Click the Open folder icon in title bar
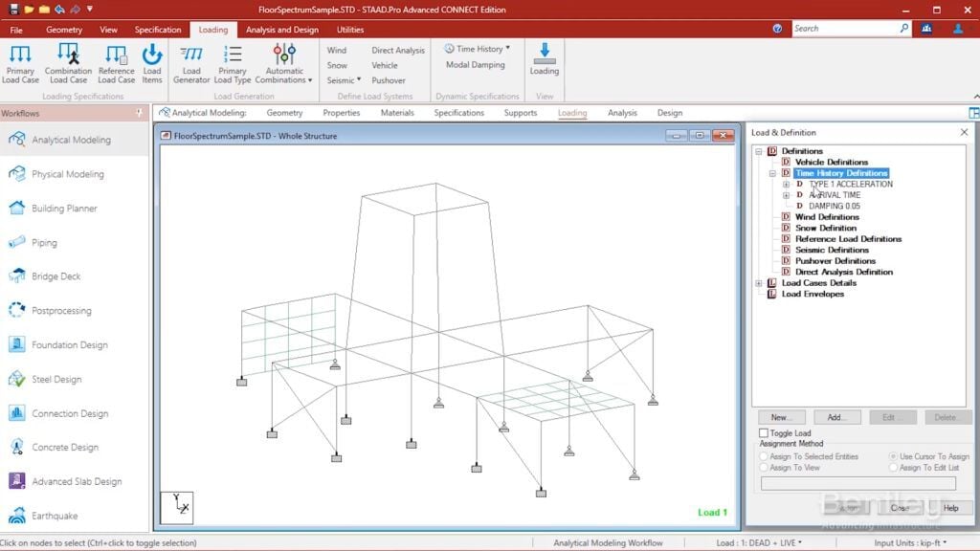The height and width of the screenshot is (551, 980). tap(29, 10)
